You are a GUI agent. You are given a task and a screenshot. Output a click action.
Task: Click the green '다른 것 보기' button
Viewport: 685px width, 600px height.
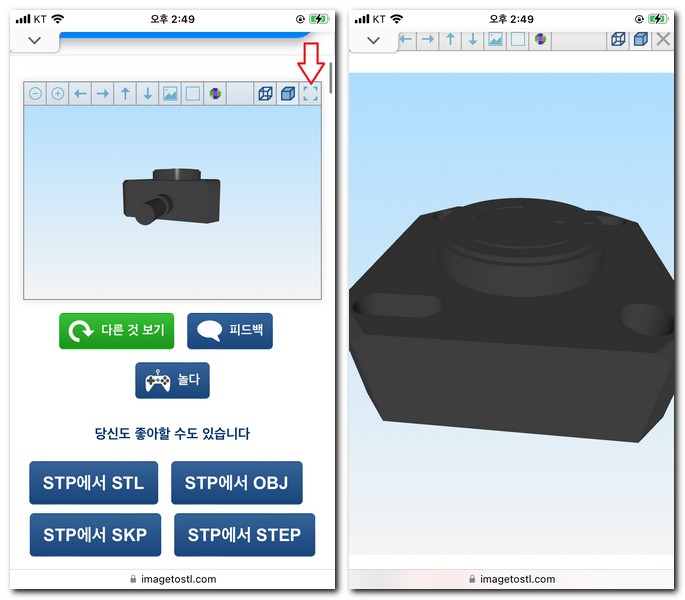[x=117, y=331]
